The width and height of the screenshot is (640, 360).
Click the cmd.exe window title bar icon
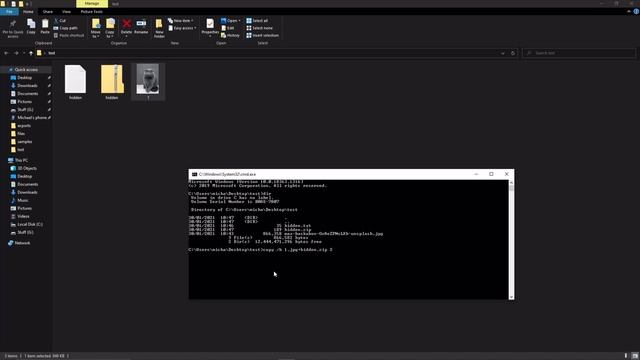tap(194, 174)
